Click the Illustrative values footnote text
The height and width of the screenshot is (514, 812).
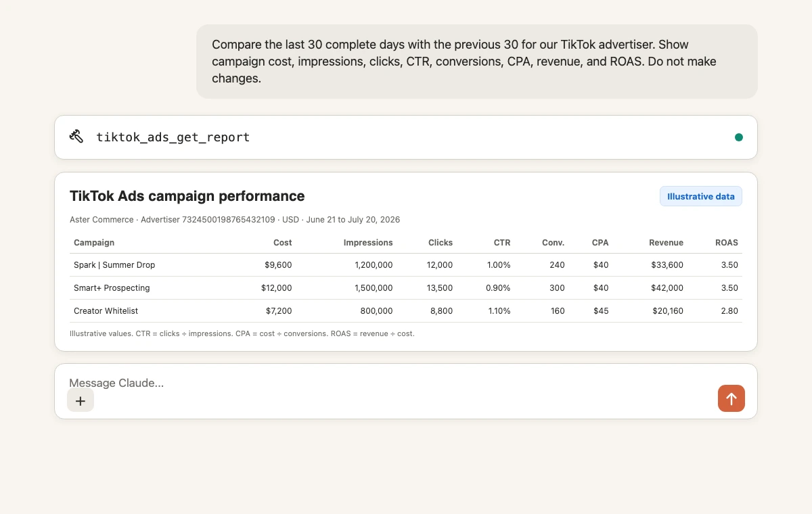[242, 333]
